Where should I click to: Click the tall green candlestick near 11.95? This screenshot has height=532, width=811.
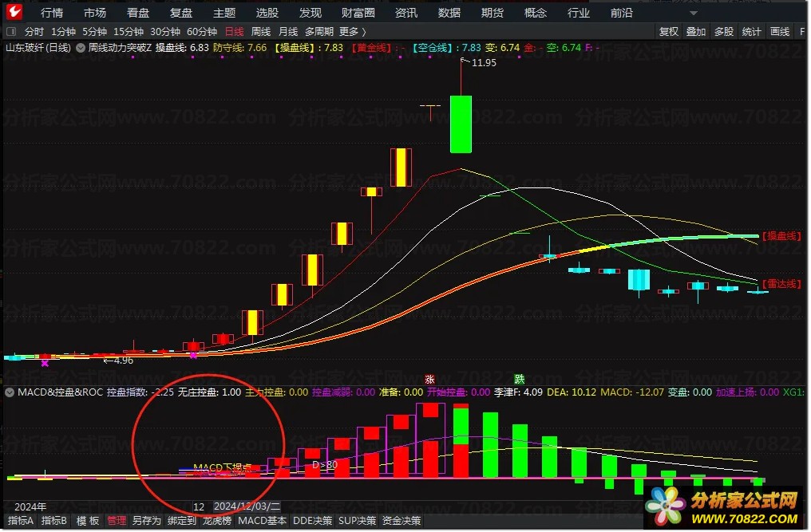coord(461,124)
